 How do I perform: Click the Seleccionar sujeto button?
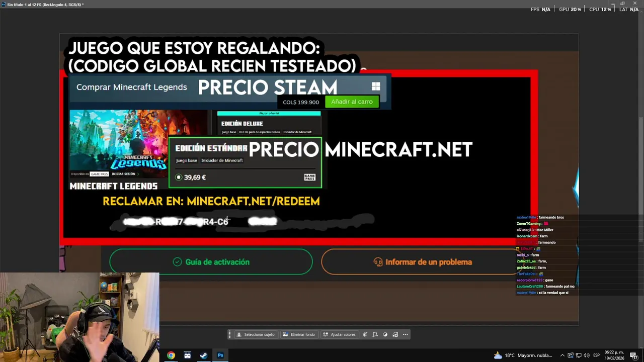click(x=255, y=334)
